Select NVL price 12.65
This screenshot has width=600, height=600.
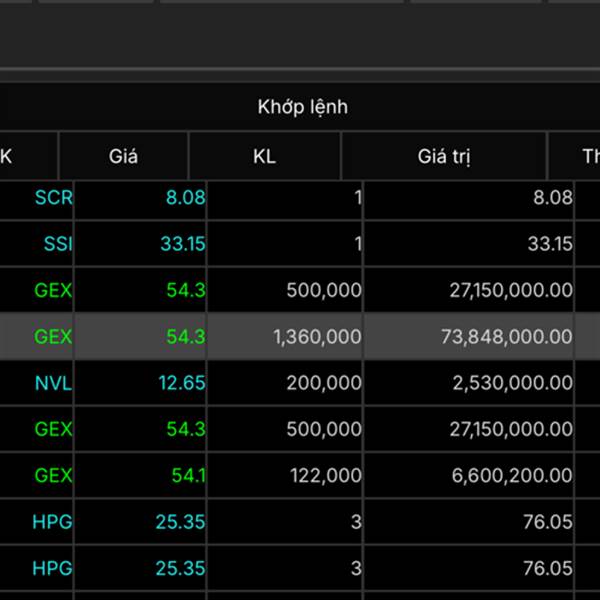(181, 382)
